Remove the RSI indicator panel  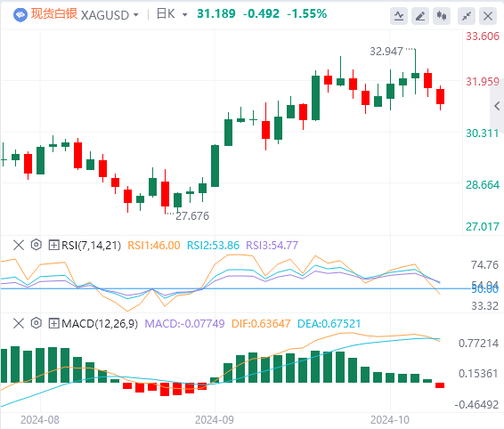[x=19, y=245]
